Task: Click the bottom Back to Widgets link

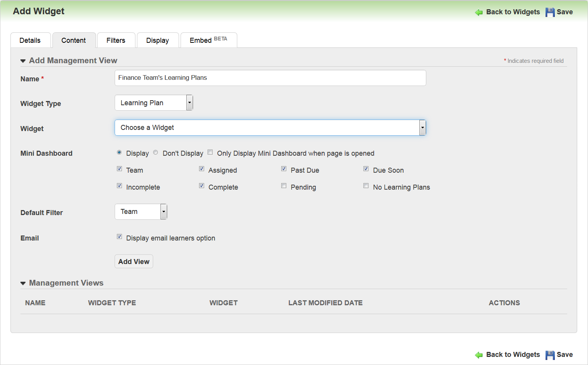Action: [x=513, y=355]
